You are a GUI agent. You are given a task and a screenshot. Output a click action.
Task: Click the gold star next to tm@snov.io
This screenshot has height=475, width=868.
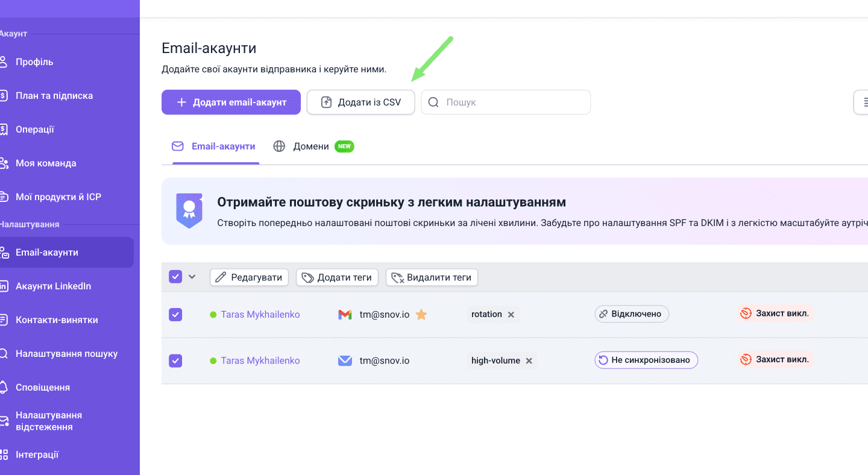coord(421,315)
